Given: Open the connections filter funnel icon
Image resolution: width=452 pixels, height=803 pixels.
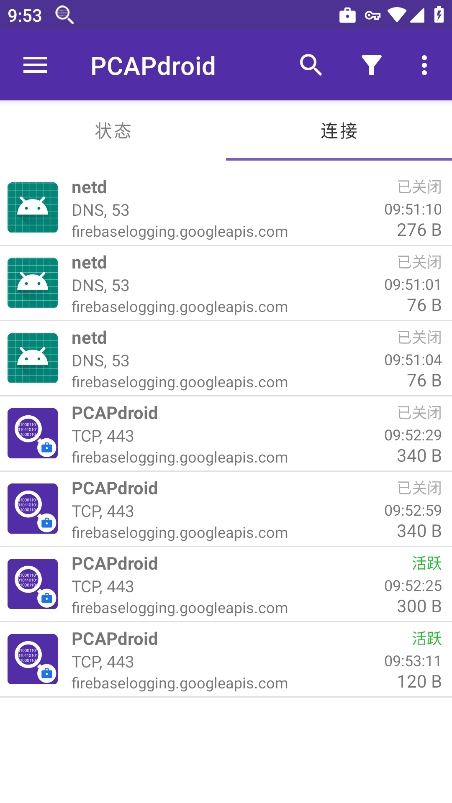Looking at the screenshot, I should (x=372, y=66).
